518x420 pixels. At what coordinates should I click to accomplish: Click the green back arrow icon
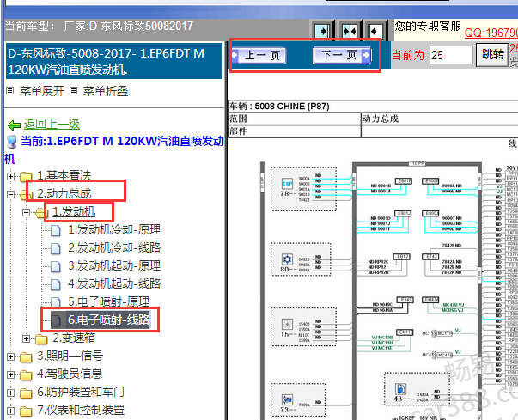pyautogui.click(x=14, y=125)
